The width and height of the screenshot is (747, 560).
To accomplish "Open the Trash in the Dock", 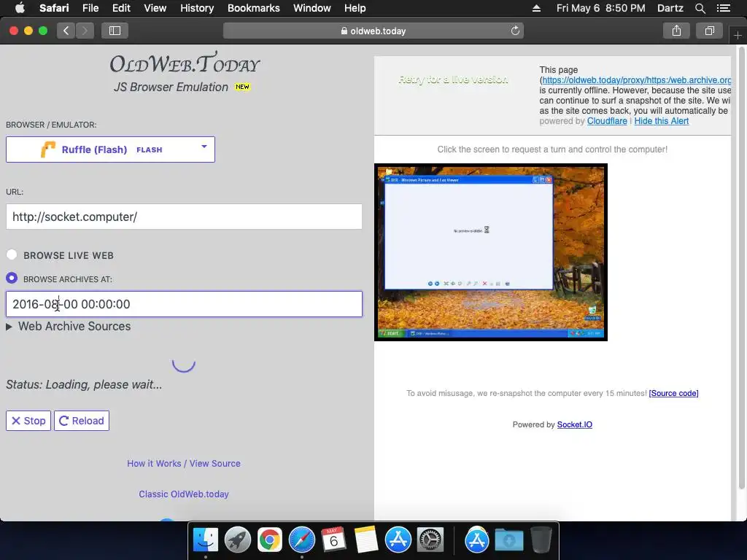I will tap(541, 540).
